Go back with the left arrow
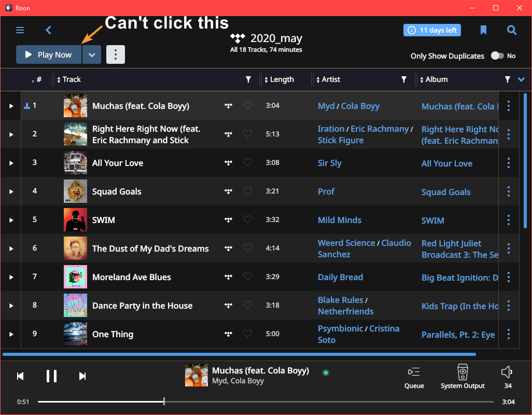The image size is (532, 415). (49, 30)
